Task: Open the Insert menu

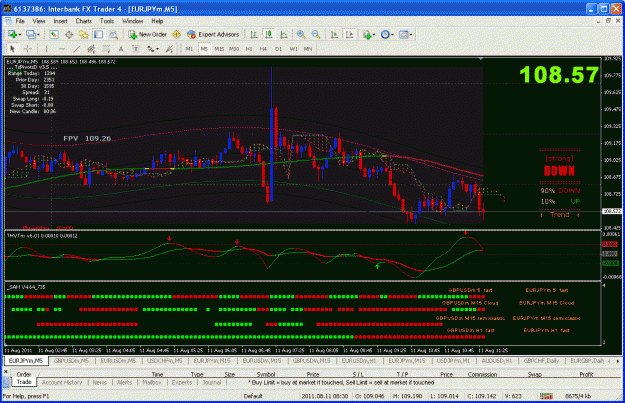Action: 60,21
